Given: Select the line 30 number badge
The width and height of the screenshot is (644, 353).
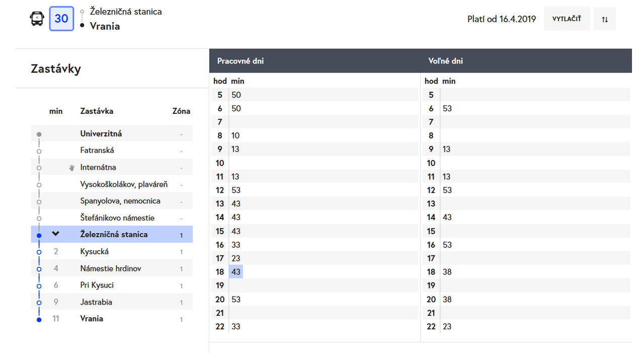Looking at the screenshot, I should coord(61,19).
